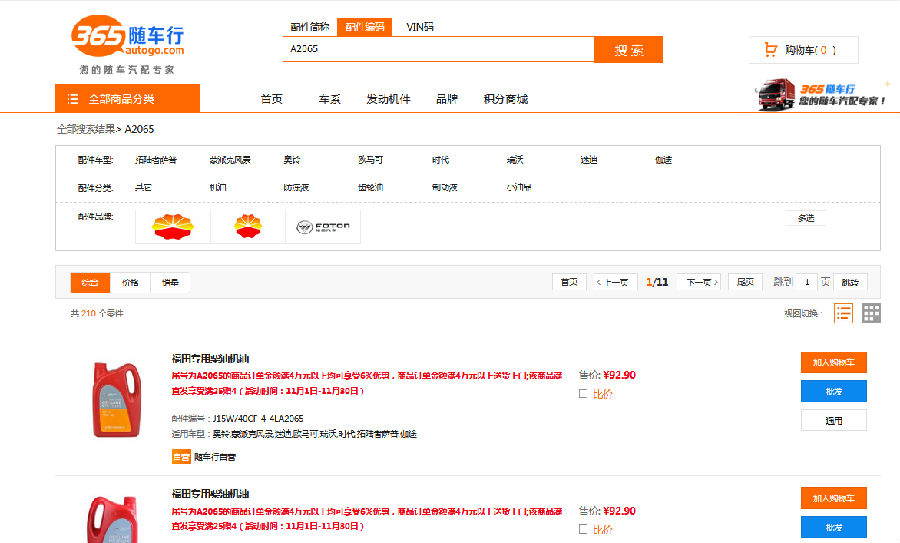
Task: Filter part category by 其它
Action: click(143, 188)
